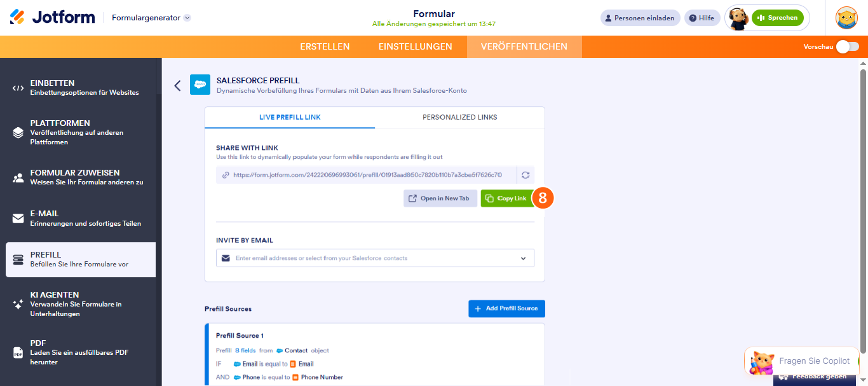Viewport: 868px width, 386px height.
Task: Click the Plattformen layers icon
Action: click(18, 133)
